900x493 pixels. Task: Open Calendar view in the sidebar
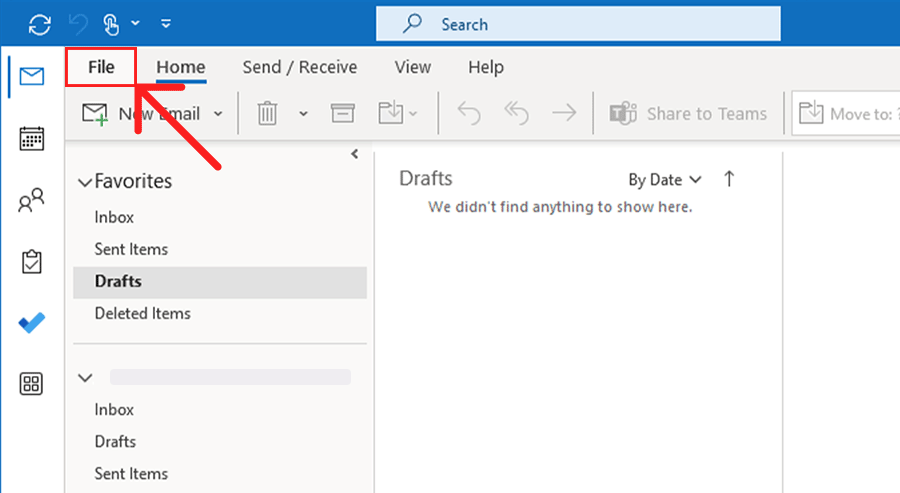coord(32,138)
